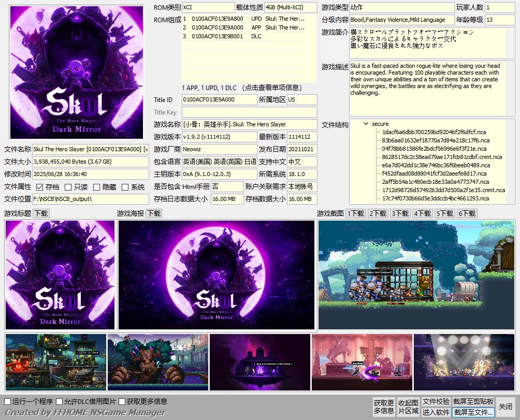
Task: Click the ROM类别 XCI field
Action: [x=208, y=7]
